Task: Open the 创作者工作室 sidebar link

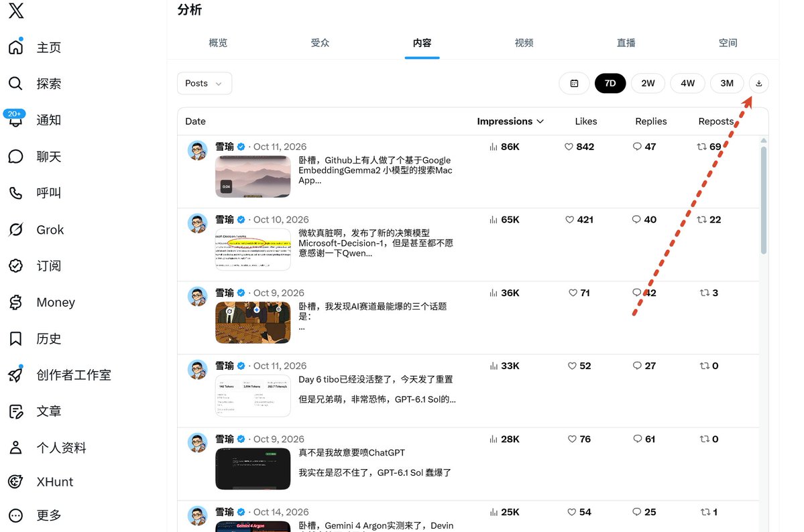Action: 74,375
